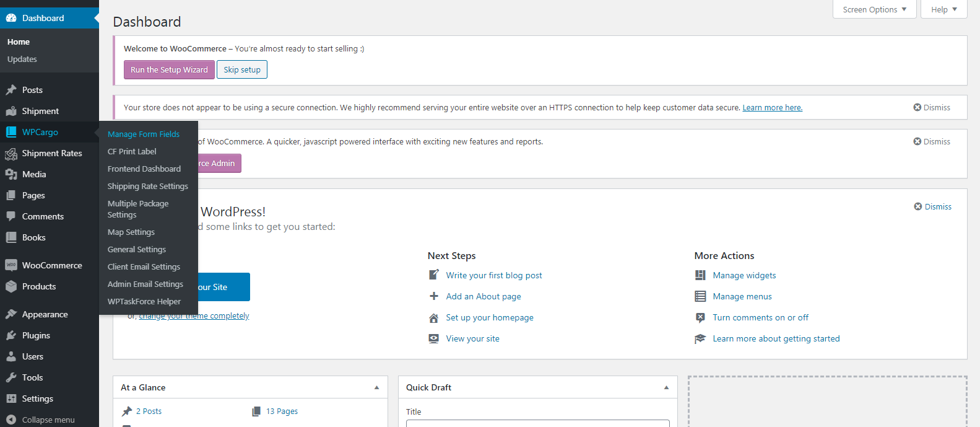980x427 pixels.
Task: Click the change your theme completely link
Action: (x=194, y=315)
